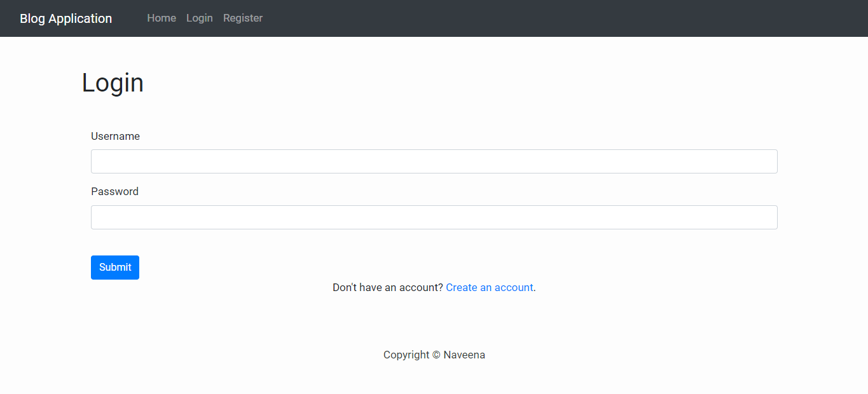This screenshot has width=868, height=394.
Task: Navigate home via Blog Application title
Action: tap(65, 18)
